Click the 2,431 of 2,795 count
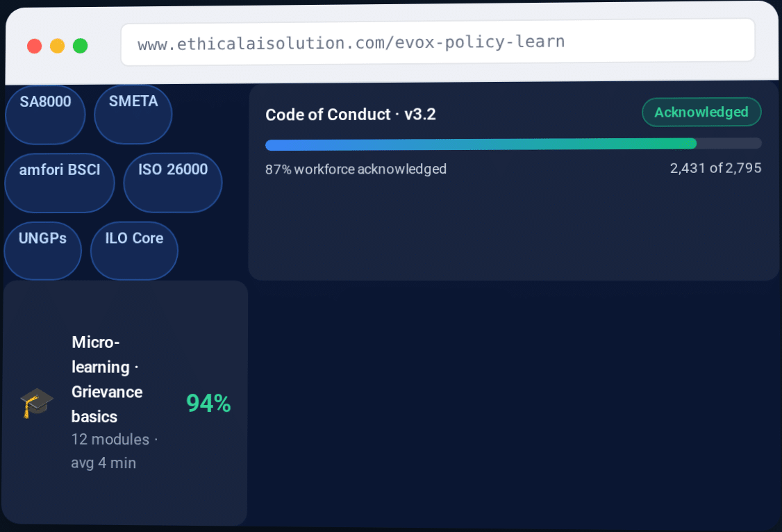The height and width of the screenshot is (532, 782). [715, 168]
